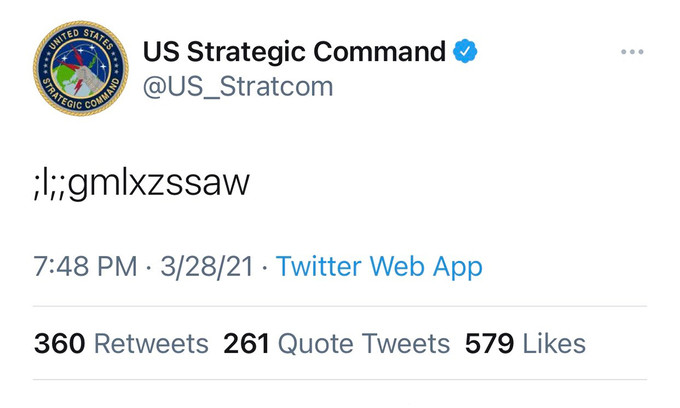This screenshot has width=680, height=408.
Task: Open the 7:48 PM timestamp
Action: [83, 267]
